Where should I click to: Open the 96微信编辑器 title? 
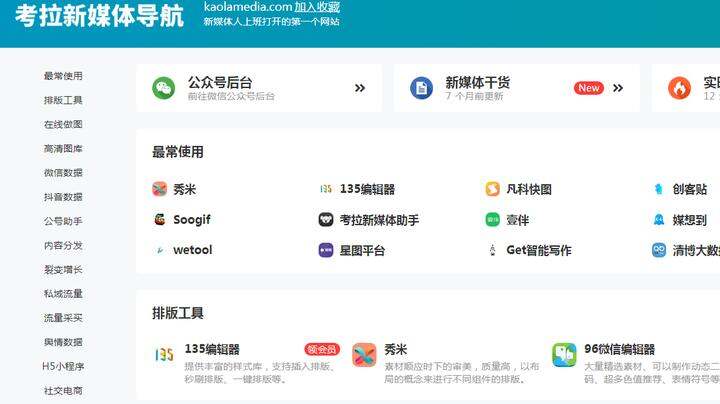pos(619,349)
